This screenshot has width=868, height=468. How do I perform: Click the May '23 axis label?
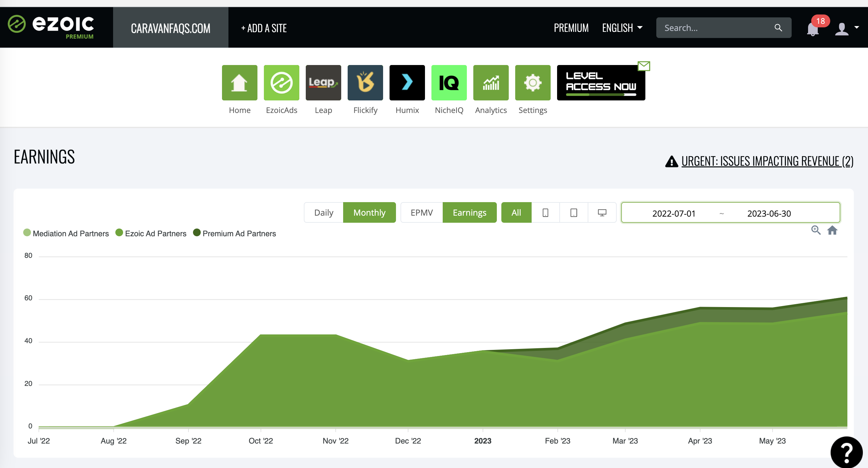(x=772, y=441)
